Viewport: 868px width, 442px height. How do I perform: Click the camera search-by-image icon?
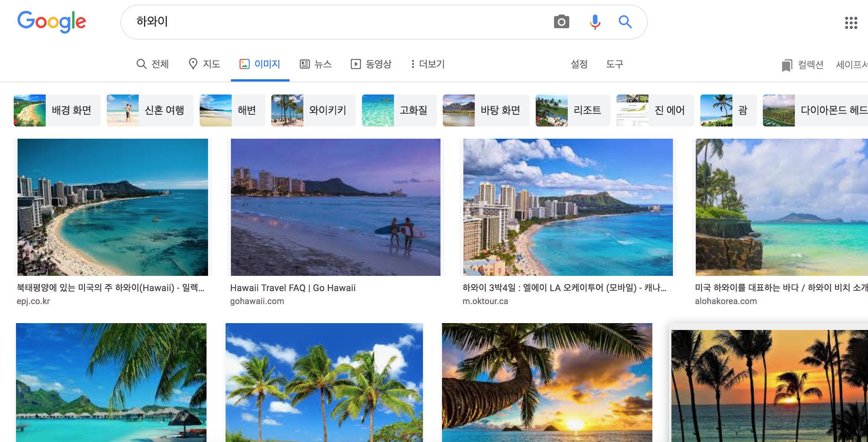tap(561, 22)
